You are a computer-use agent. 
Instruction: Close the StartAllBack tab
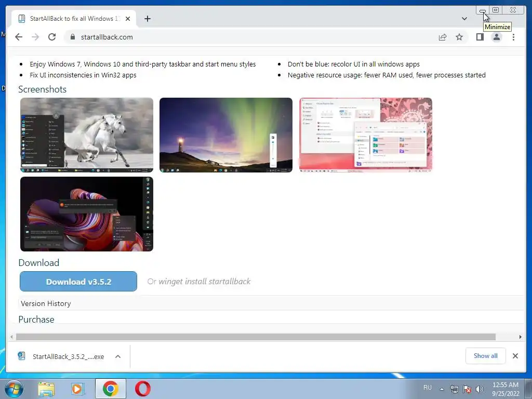[128, 19]
